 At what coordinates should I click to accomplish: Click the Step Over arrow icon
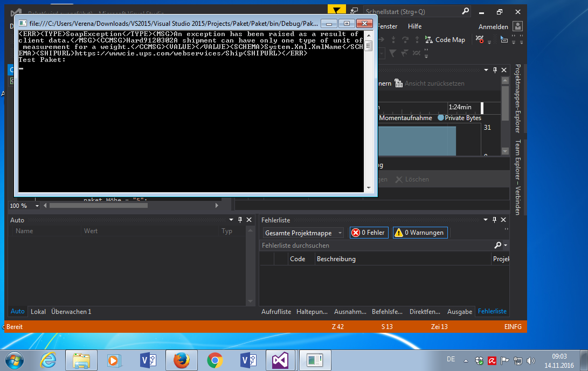click(405, 39)
